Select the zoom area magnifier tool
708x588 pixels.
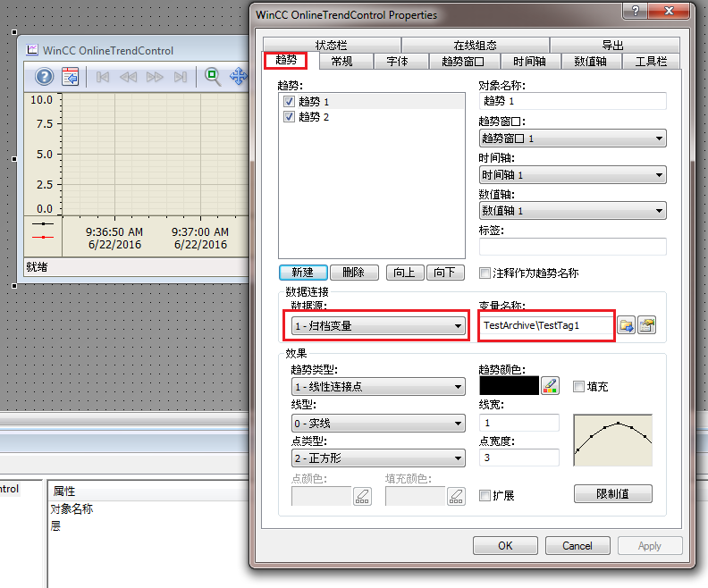[x=212, y=77]
